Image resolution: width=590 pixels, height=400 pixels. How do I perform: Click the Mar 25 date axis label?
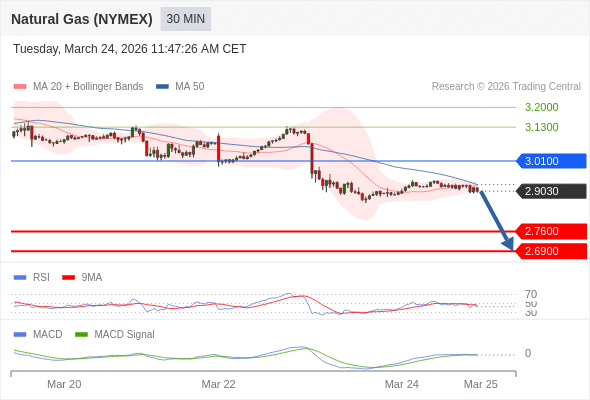481,384
